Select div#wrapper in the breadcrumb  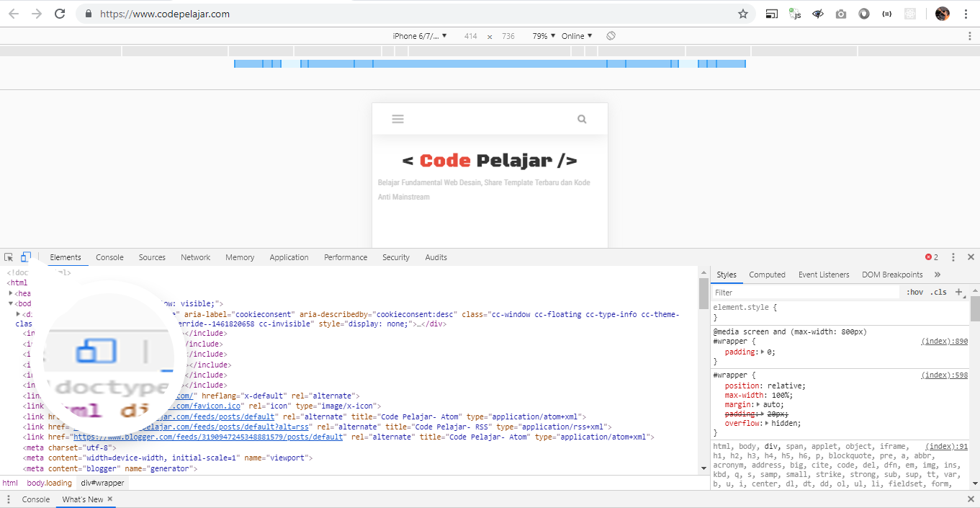(x=102, y=484)
